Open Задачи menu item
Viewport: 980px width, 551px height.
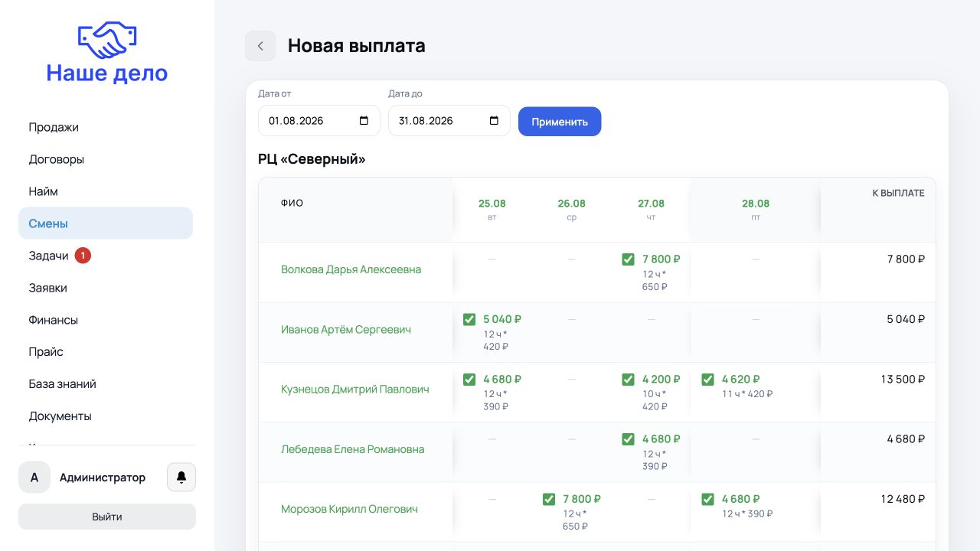tap(106, 256)
